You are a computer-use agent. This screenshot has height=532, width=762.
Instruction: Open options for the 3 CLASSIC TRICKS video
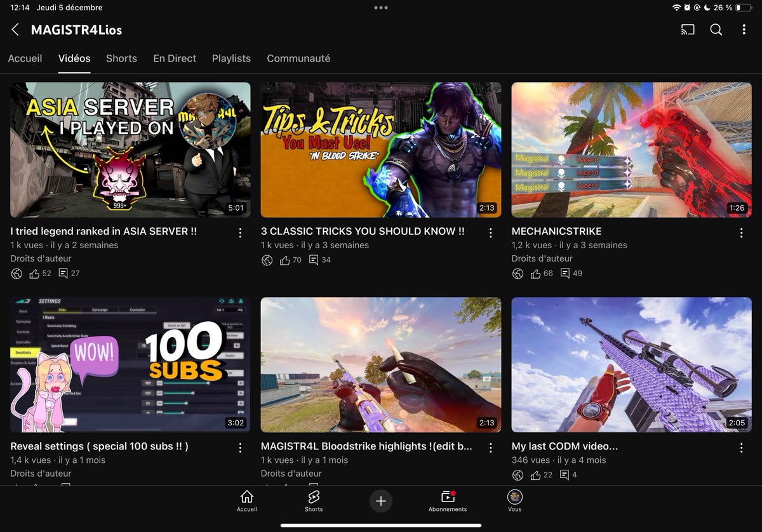[x=490, y=232]
